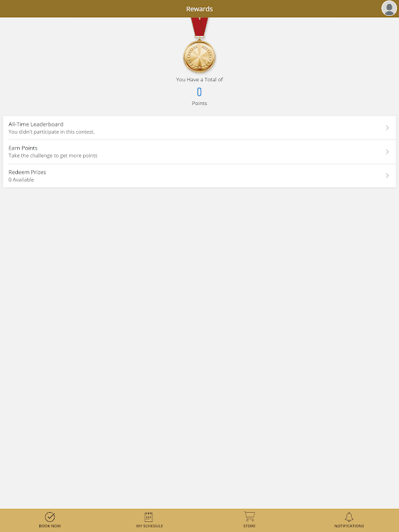Tap the gold medal image
This screenshot has width=399, height=532.
coord(199,46)
